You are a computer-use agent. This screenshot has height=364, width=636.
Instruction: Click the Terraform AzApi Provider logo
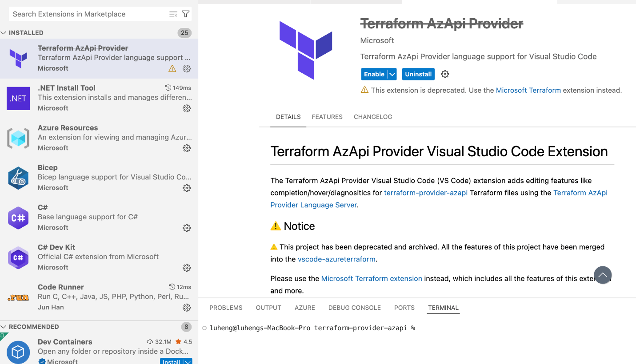pos(305,50)
